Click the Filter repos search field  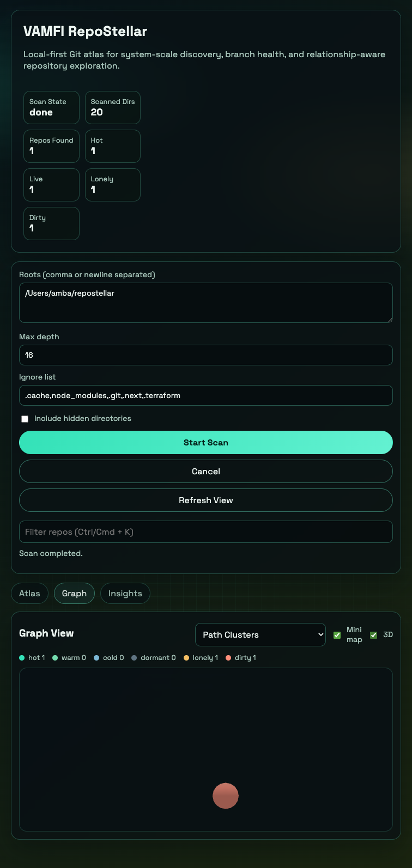206,531
